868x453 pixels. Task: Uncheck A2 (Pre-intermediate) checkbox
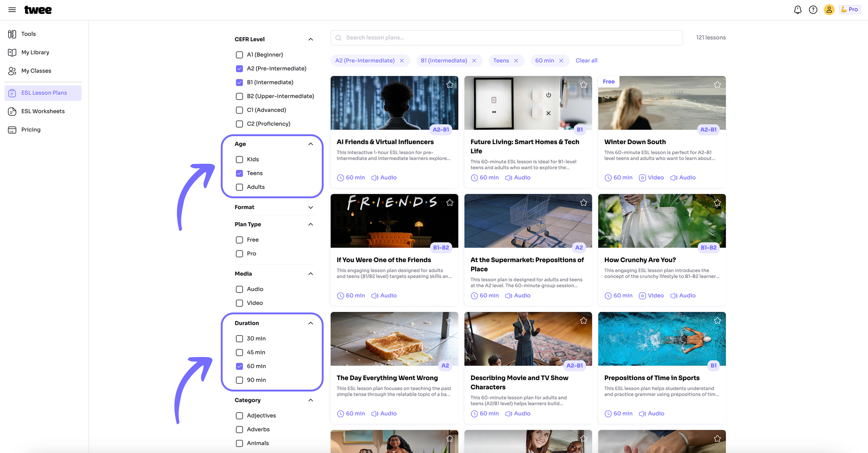point(239,68)
